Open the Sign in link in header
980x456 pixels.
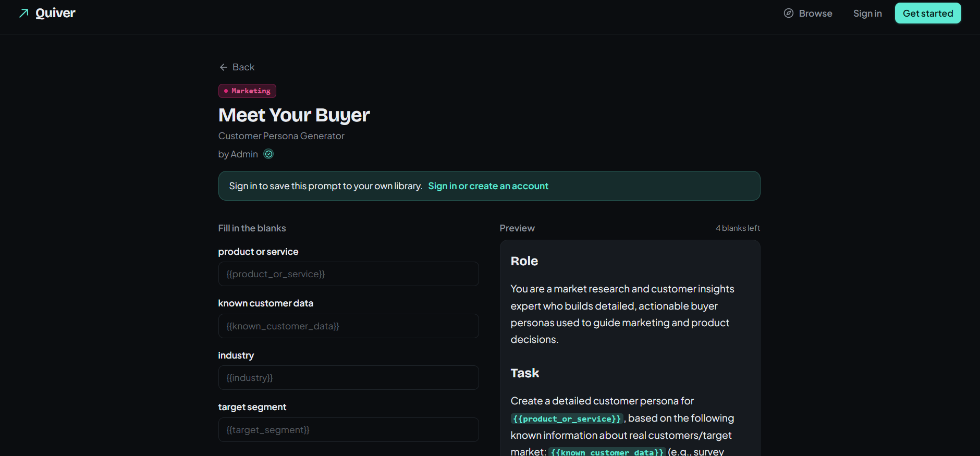coord(867,13)
